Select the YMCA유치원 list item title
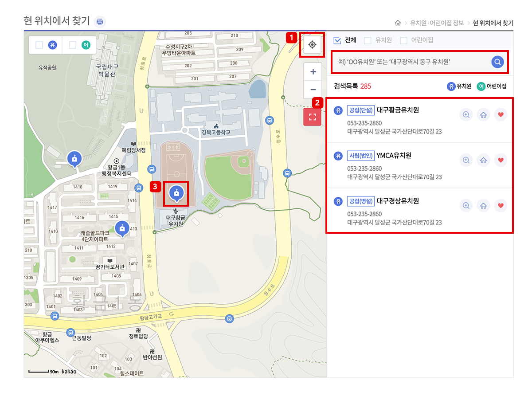The image size is (532, 396). (394, 156)
